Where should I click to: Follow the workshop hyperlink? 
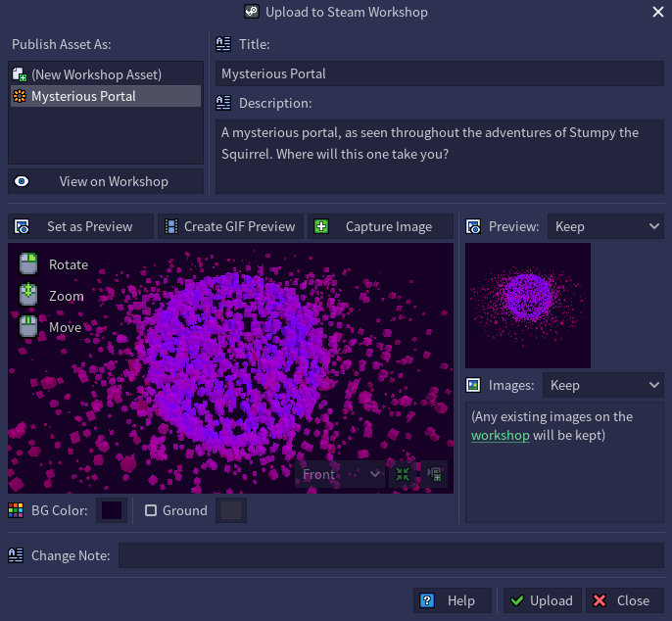pos(500,435)
